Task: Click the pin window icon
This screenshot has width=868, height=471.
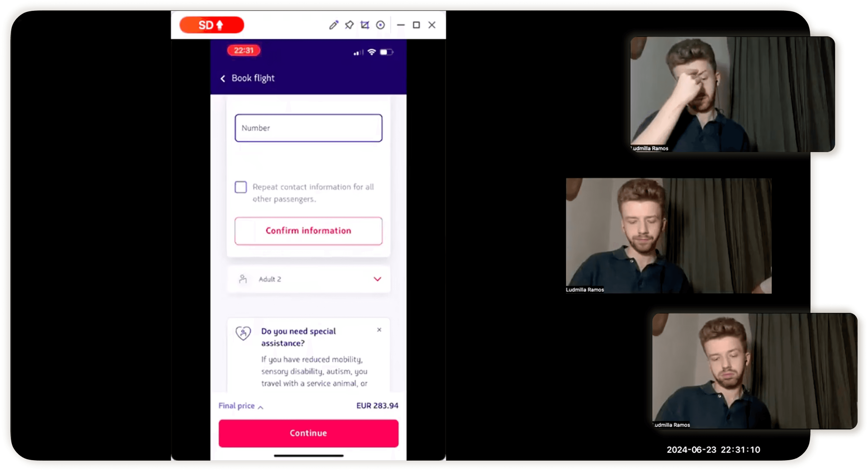Action: 349,25
